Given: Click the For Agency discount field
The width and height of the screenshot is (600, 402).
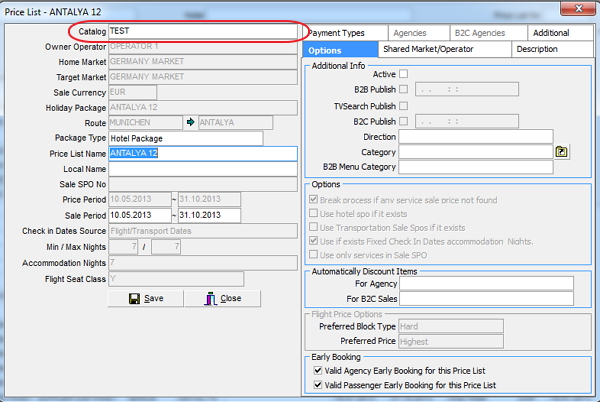Looking at the screenshot, I should 486,283.
